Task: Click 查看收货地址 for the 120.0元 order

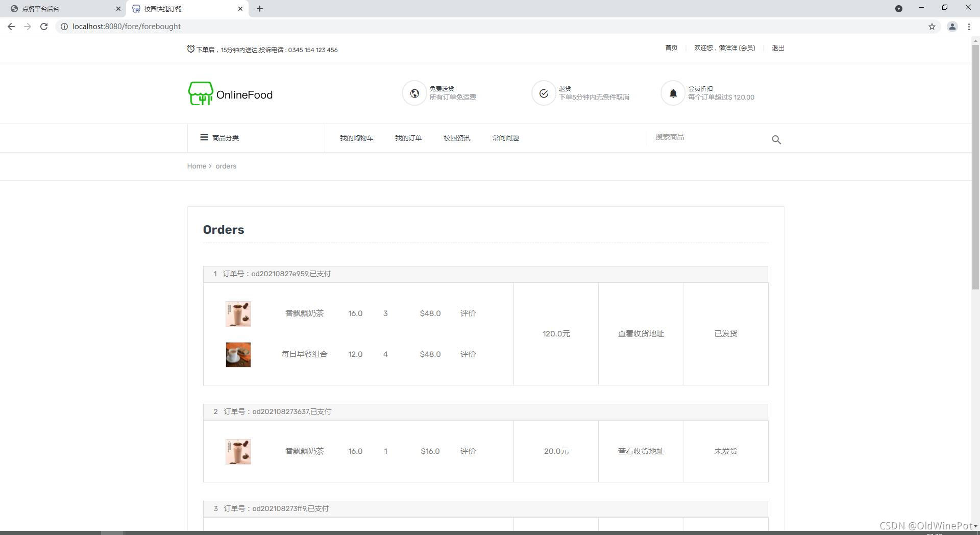Action: coord(641,334)
